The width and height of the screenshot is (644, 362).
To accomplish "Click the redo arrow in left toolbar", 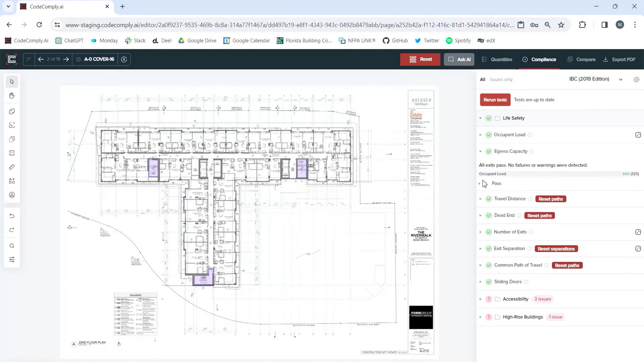I will click(x=12, y=230).
